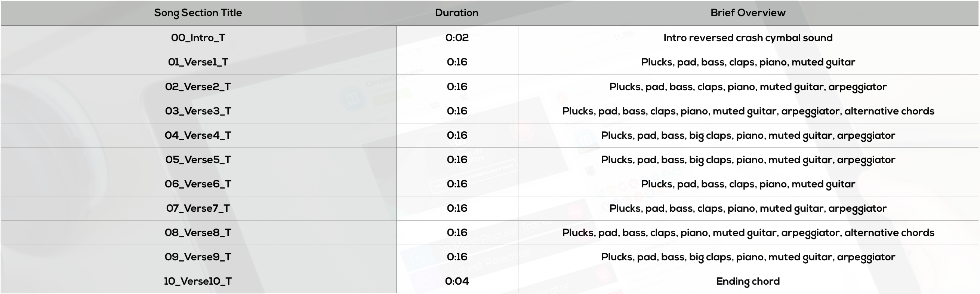Click the Song Section Title column header
The image size is (980, 294).
coord(198,13)
